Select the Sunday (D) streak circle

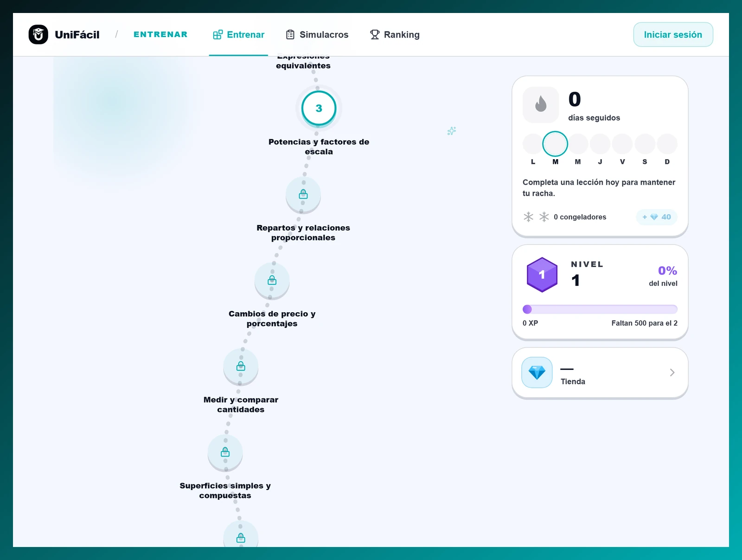click(667, 144)
